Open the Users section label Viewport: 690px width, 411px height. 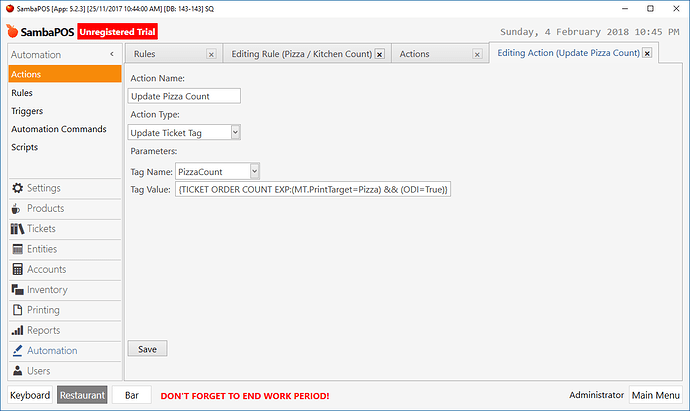(39, 371)
